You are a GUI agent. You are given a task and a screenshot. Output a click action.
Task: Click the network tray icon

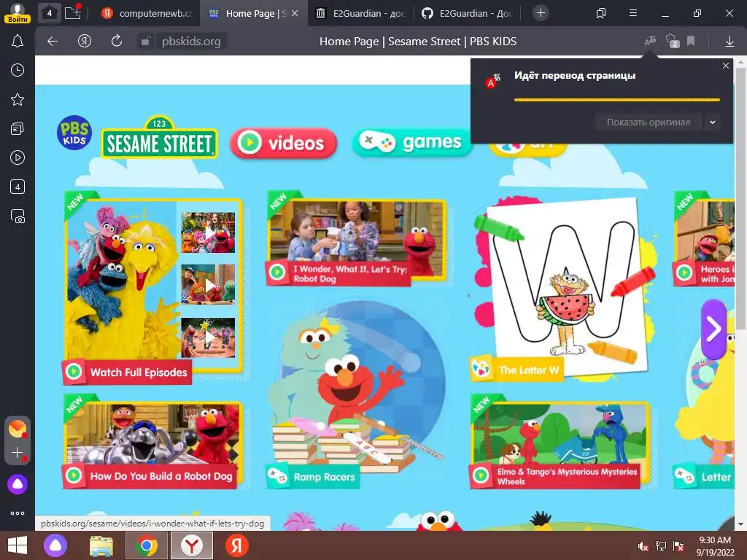[x=661, y=546]
